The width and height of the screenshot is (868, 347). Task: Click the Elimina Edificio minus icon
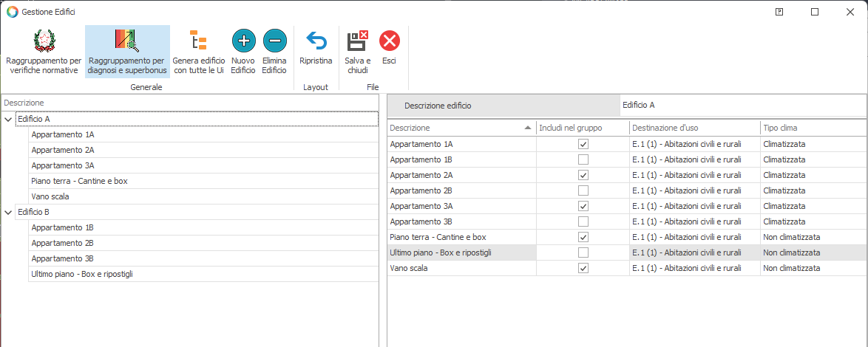coord(274,41)
